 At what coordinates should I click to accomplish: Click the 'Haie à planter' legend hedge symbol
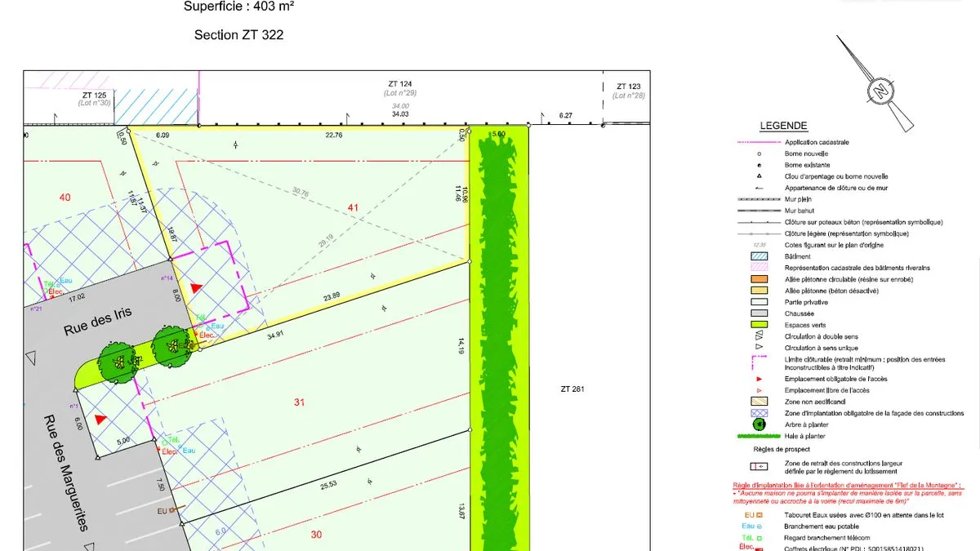tap(758, 436)
